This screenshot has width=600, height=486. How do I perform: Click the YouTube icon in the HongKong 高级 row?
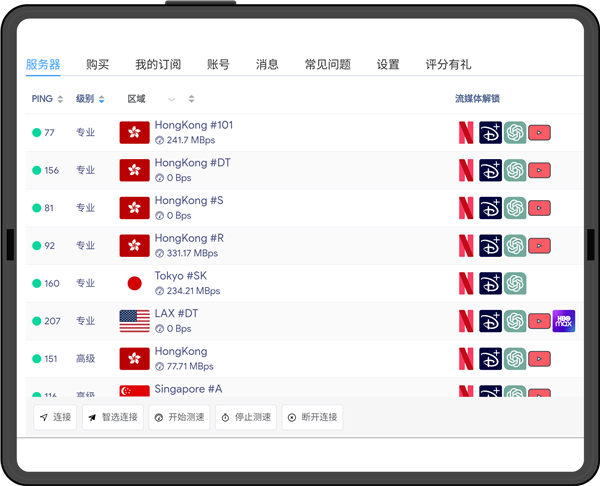tap(540, 358)
